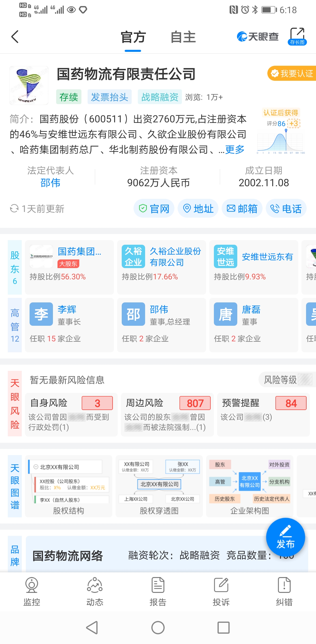
Task: Switch to the 自主 tab
Action: pos(183,37)
